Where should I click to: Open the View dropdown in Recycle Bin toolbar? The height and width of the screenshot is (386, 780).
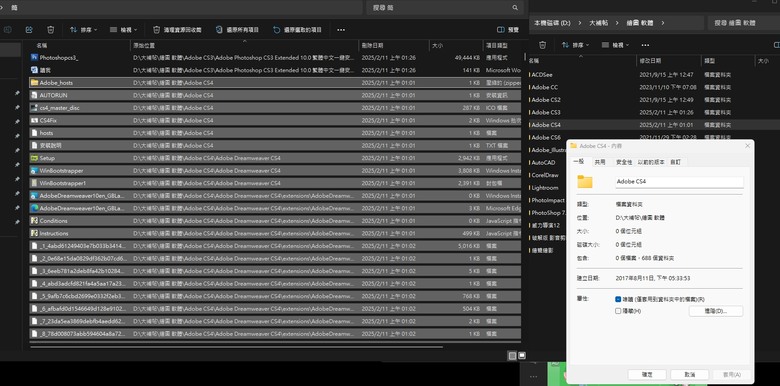point(123,30)
